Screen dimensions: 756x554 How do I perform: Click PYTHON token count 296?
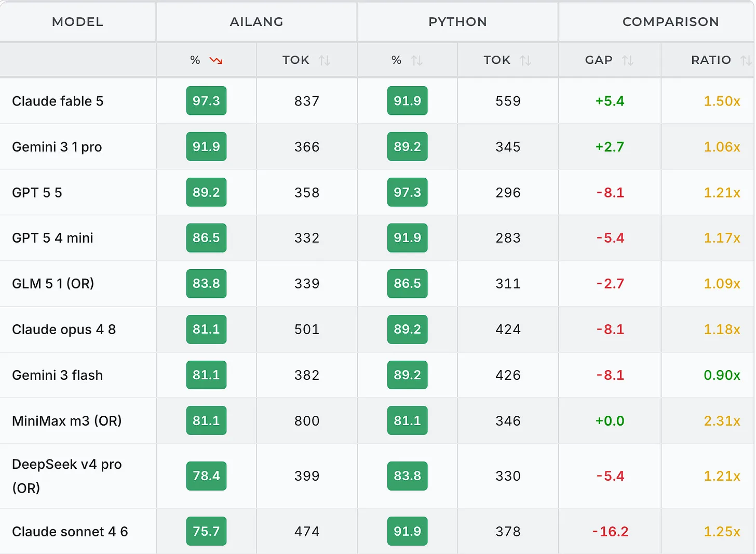pyautogui.click(x=508, y=192)
